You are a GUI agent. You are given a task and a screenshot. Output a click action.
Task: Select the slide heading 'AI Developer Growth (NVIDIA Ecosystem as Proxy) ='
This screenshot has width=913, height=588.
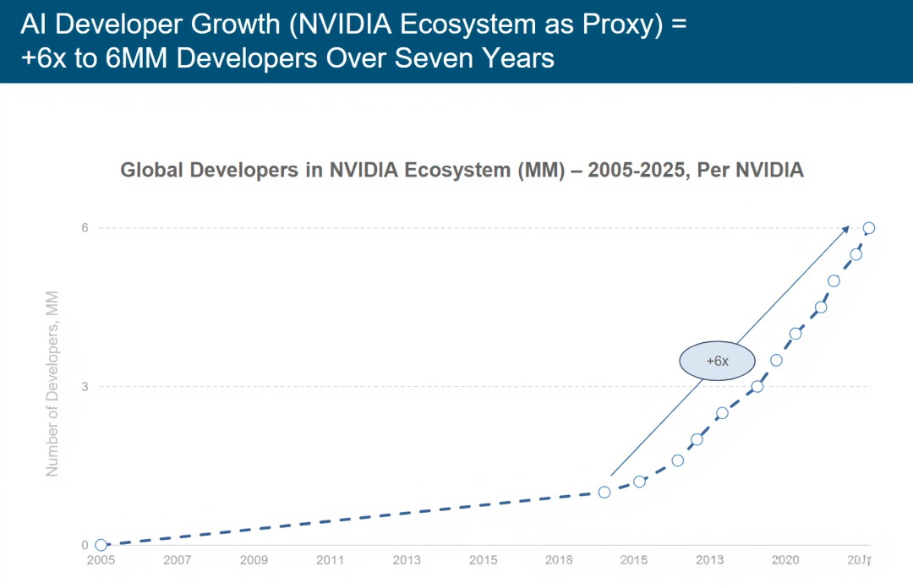point(353,24)
